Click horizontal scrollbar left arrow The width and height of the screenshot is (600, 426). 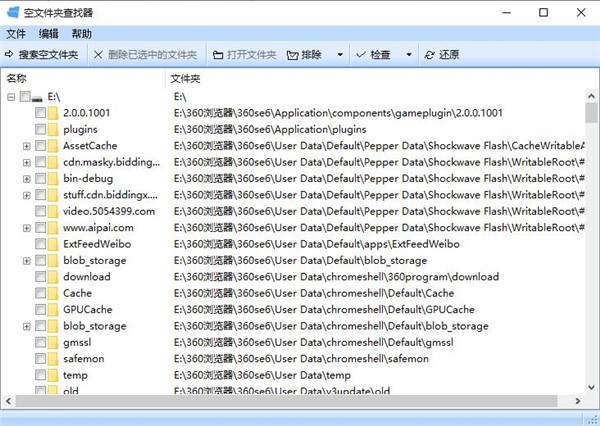tap(8, 401)
